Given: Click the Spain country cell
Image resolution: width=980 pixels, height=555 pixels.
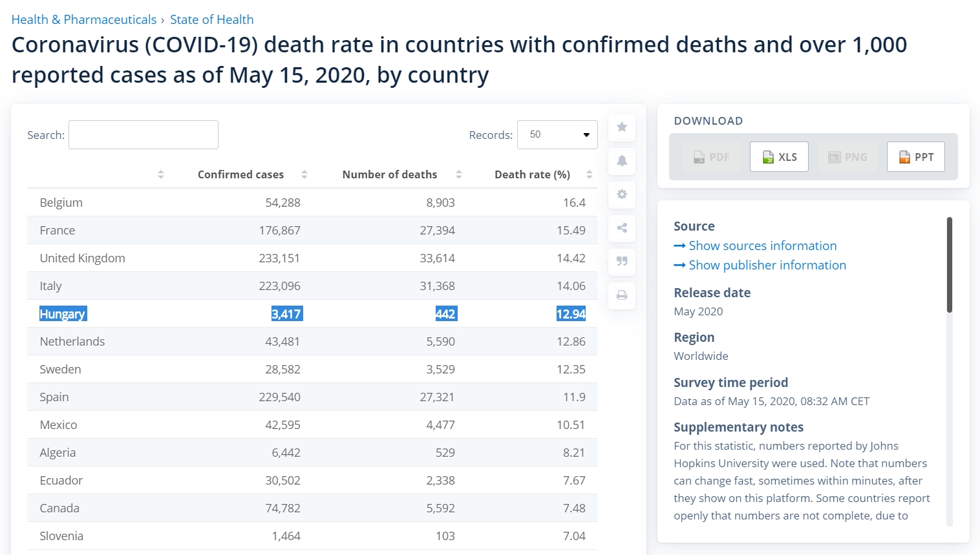Looking at the screenshot, I should [54, 397].
